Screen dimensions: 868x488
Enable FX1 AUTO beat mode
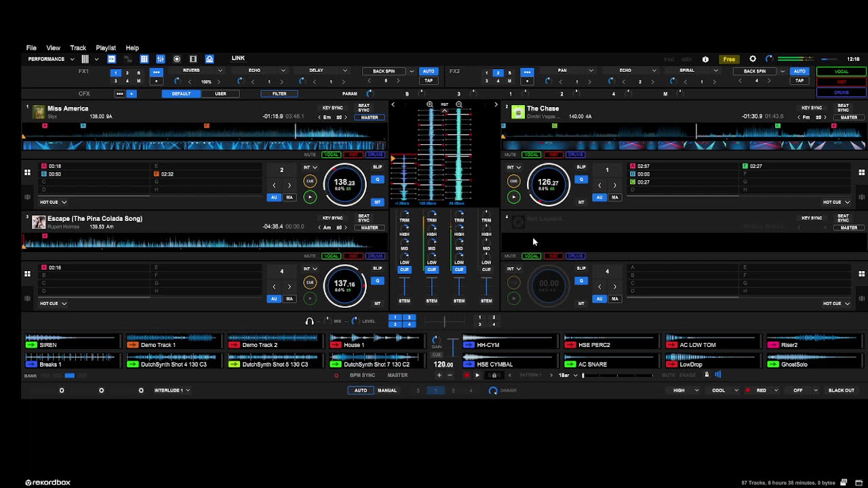(x=429, y=71)
